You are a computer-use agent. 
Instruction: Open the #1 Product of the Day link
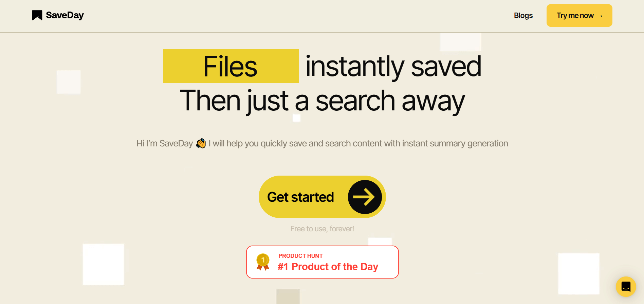click(327, 267)
